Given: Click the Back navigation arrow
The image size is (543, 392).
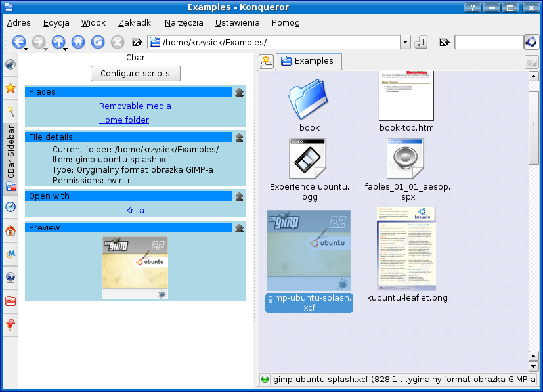Looking at the screenshot, I should [18, 42].
